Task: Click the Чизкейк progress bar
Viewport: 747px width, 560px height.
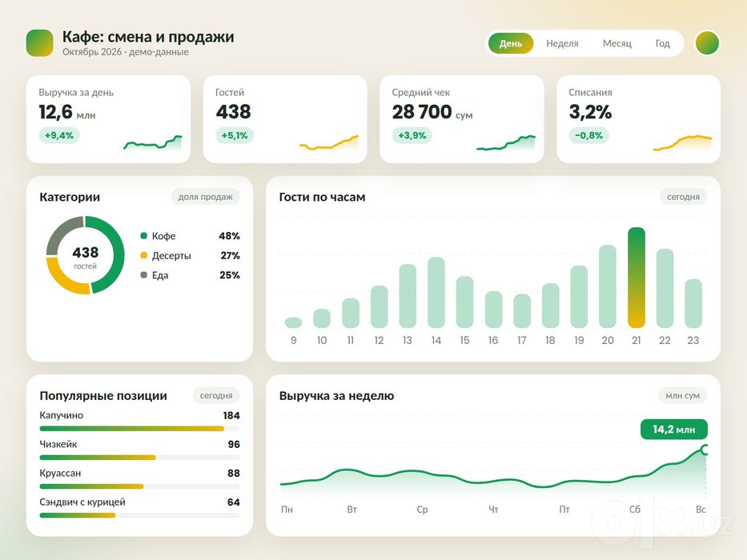Action: [139, 458]
